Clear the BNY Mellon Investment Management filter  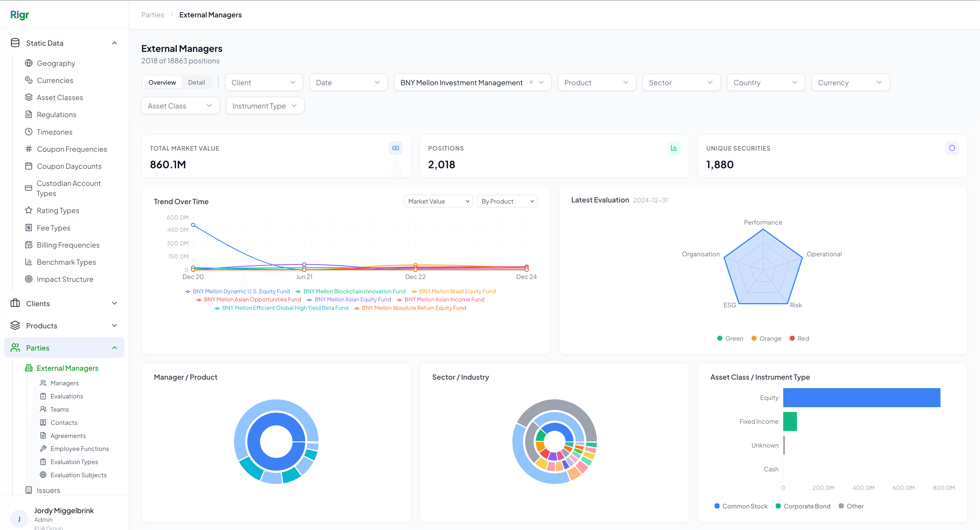pyautogui.click(x=531, y=82)
